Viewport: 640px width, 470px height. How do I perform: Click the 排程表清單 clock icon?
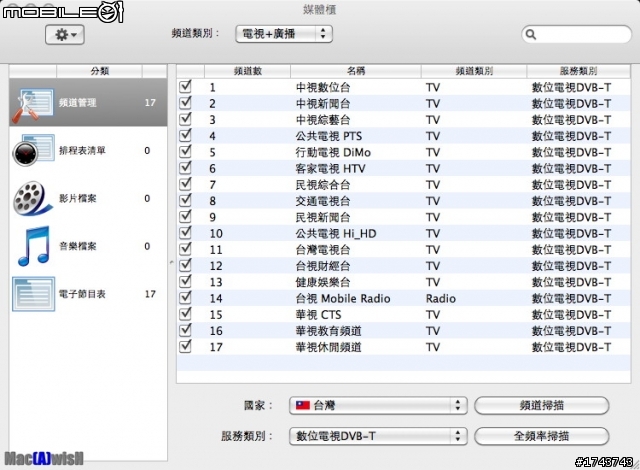click(x=33, y=150)
